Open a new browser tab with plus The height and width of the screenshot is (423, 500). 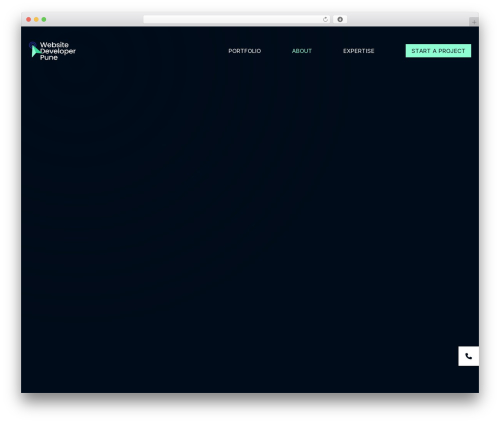click(x=474, y=22)
